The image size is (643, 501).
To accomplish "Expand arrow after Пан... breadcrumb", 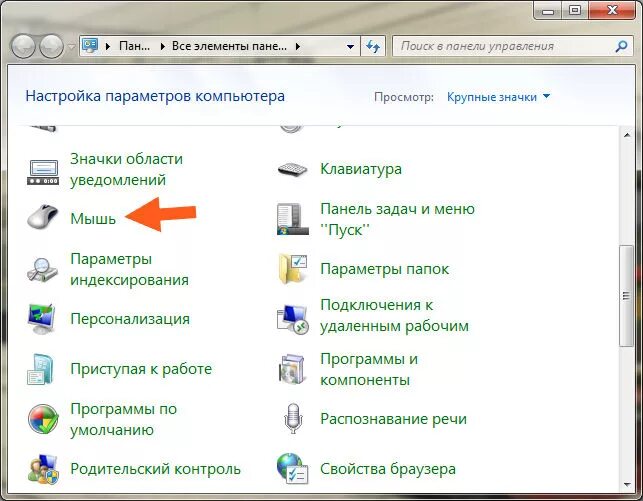I will coord(162,46).
